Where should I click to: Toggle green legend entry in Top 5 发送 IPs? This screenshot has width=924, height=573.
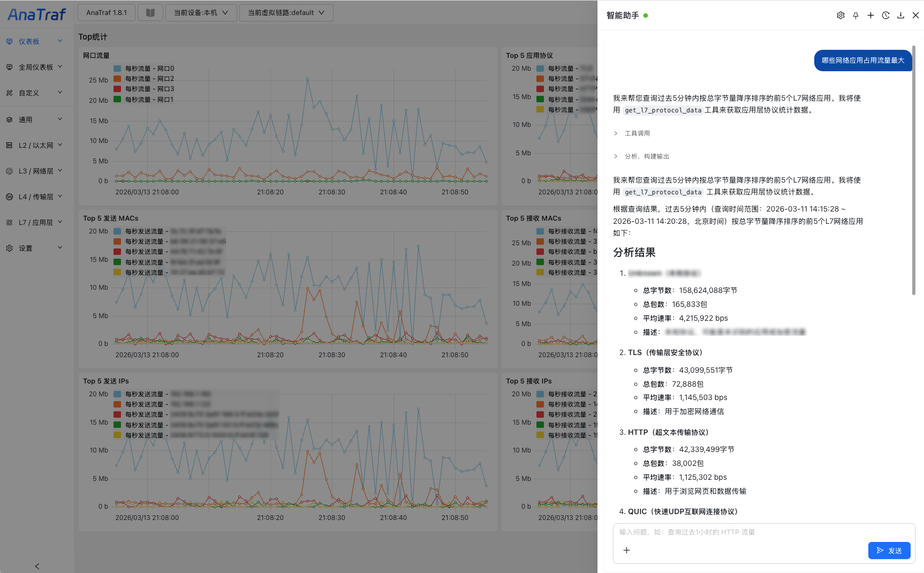tap(196, 425)
